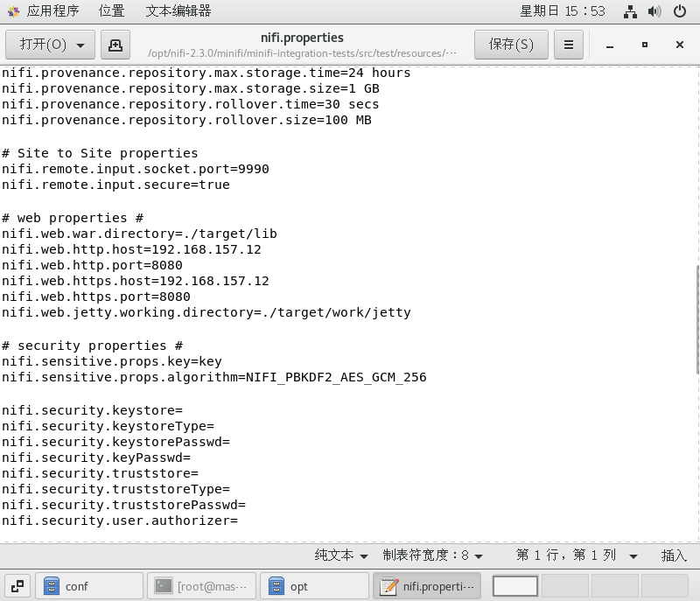Close the text editor window
700x601 pixels.
(680, 45)
